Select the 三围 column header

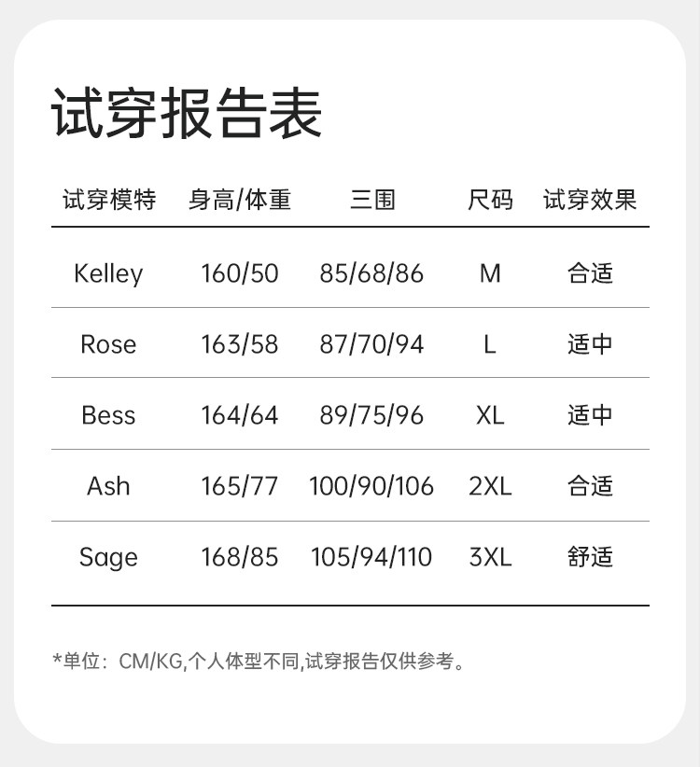(372, 200)
